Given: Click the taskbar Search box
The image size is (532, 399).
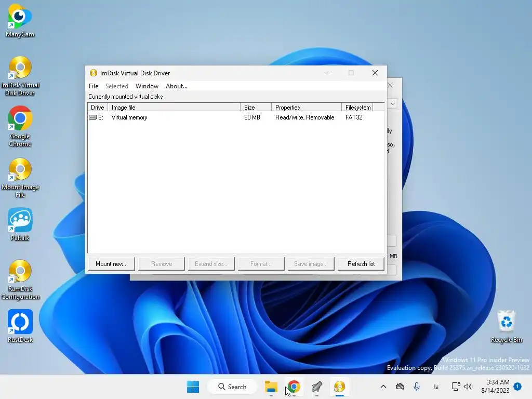Looking at the screenshot, I should 232,387.
